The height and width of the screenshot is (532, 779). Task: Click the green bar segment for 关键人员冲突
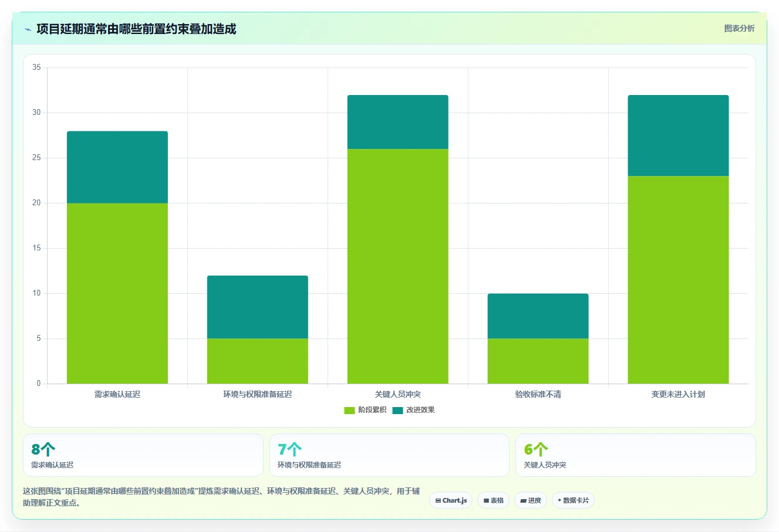point(398,266)
